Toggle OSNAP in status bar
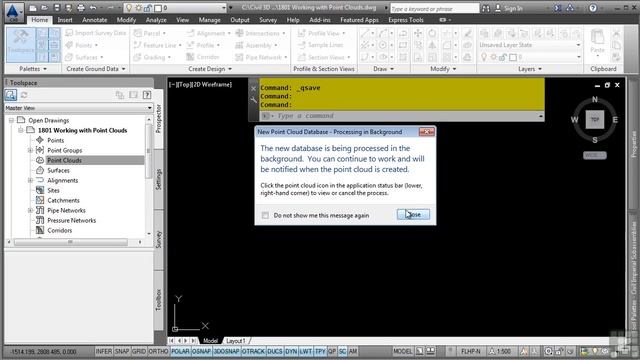640x360 pixels. pos(201,351)
